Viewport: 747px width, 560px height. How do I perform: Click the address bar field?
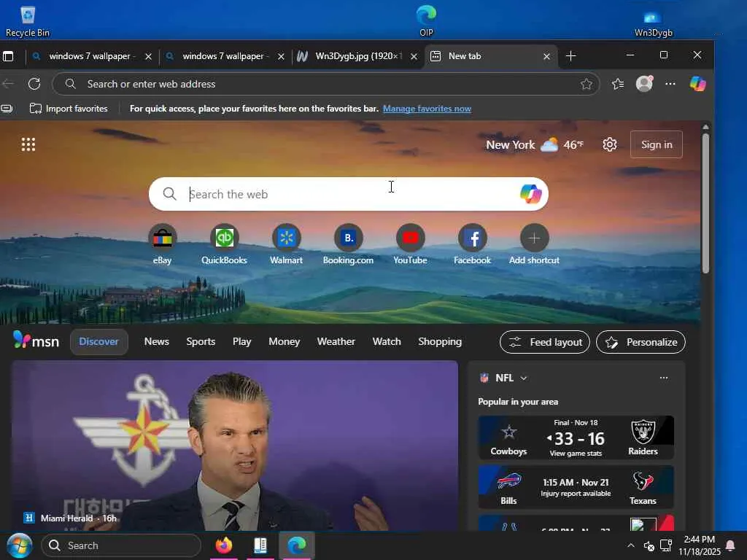coord(326,85)
